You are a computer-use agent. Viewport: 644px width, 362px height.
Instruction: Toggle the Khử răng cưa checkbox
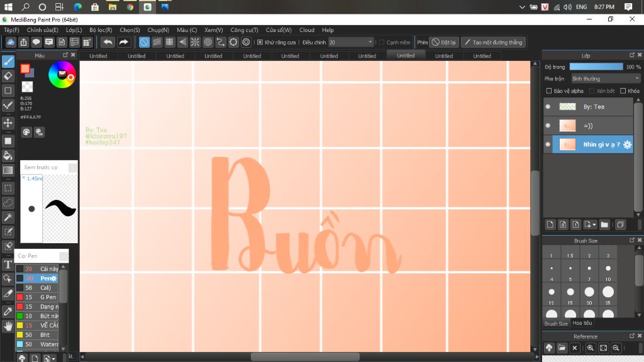tap(260, 42)
